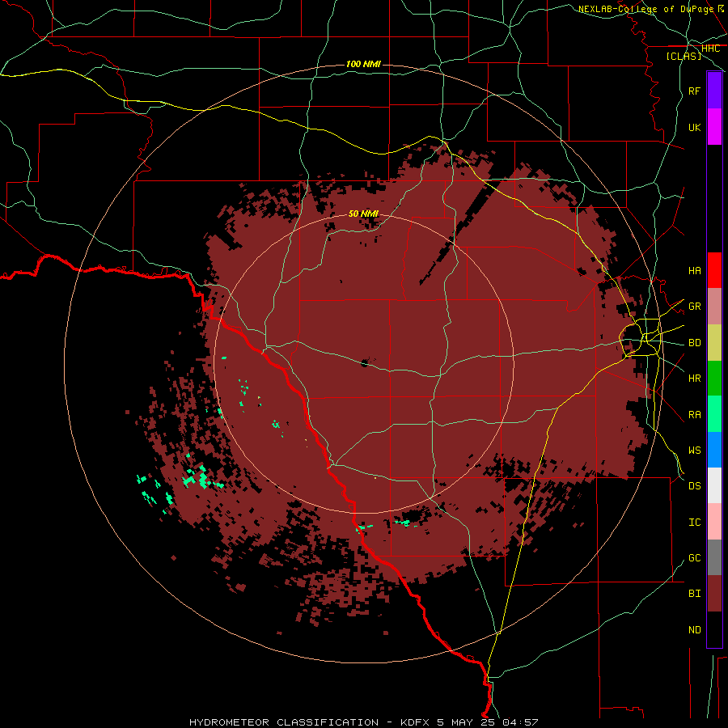Select the GC gray legend swatch

click(x=714, y=557)
